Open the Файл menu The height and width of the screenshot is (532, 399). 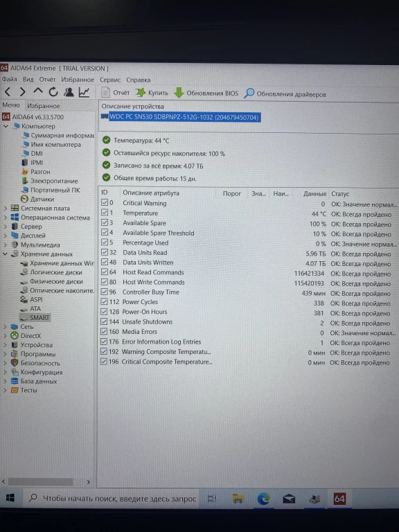click(9, 79)
